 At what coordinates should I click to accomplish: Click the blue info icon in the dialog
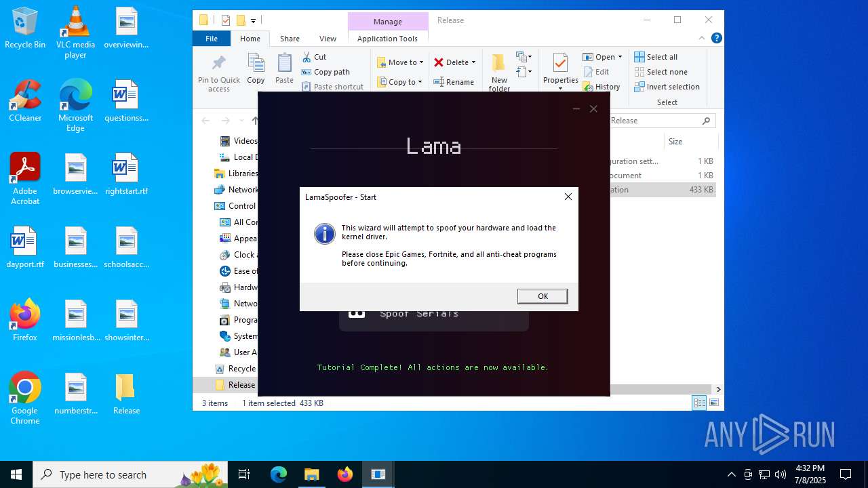325,234
